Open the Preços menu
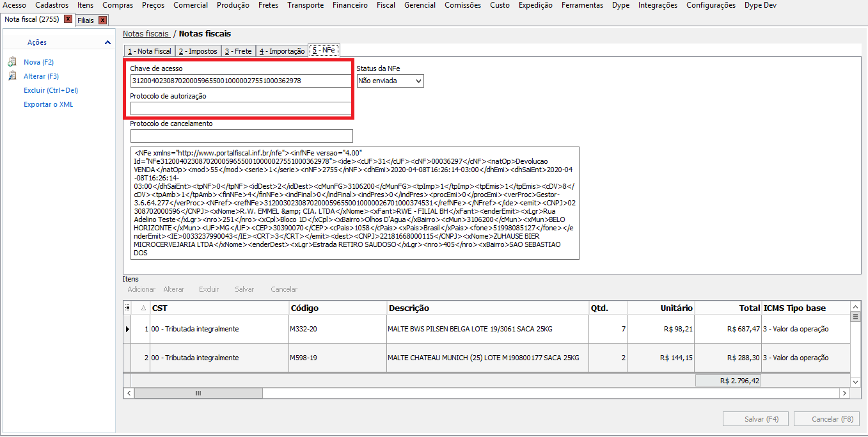 pos(153,5)
